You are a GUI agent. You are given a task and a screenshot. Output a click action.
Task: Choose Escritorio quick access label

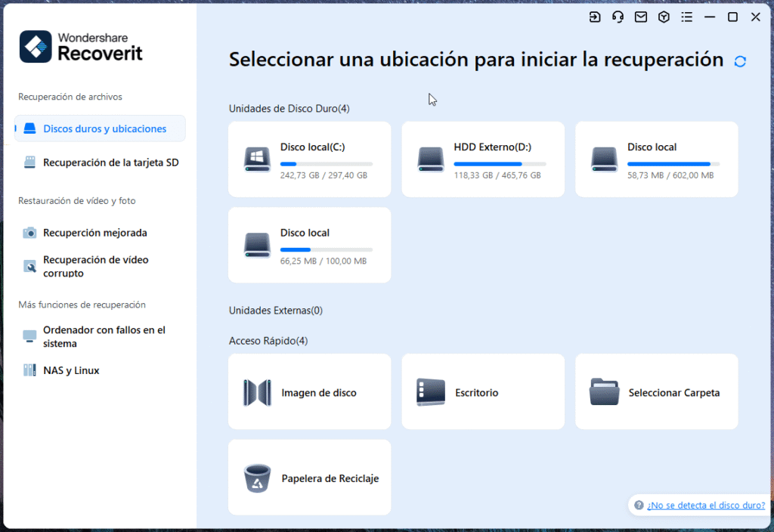(x=476, y=393)
